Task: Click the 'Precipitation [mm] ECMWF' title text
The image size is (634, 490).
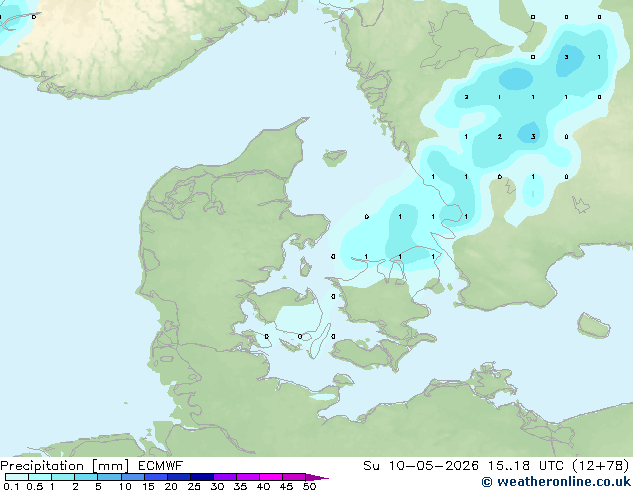Action: (92, 466)
